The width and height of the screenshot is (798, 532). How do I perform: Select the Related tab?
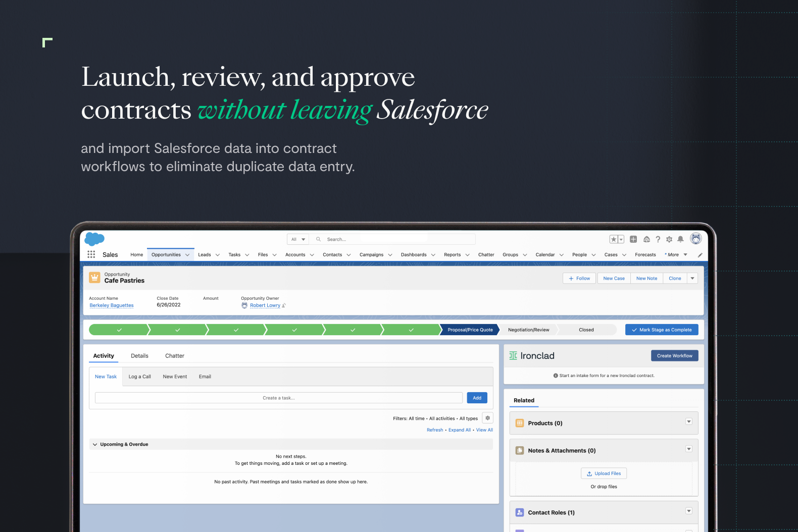coord(524,400)
